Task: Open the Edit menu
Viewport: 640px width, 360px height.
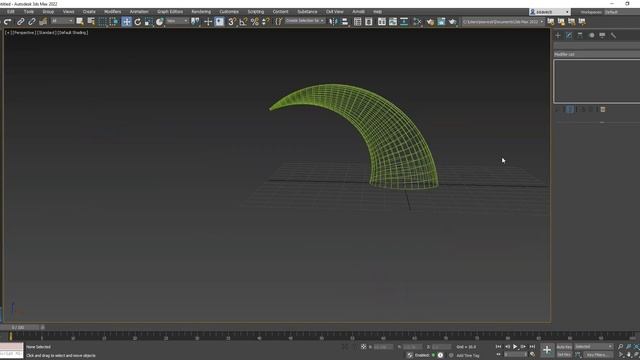Action: coord(11,12)
